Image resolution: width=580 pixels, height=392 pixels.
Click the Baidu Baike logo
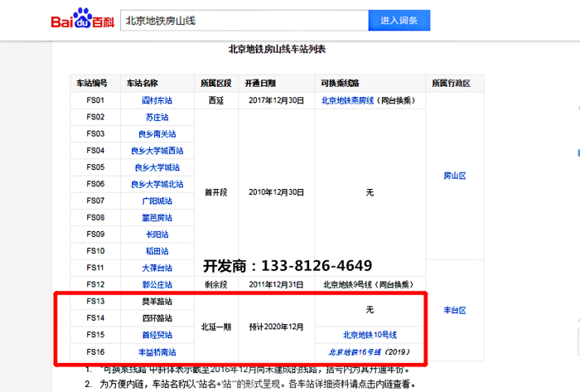83,18
